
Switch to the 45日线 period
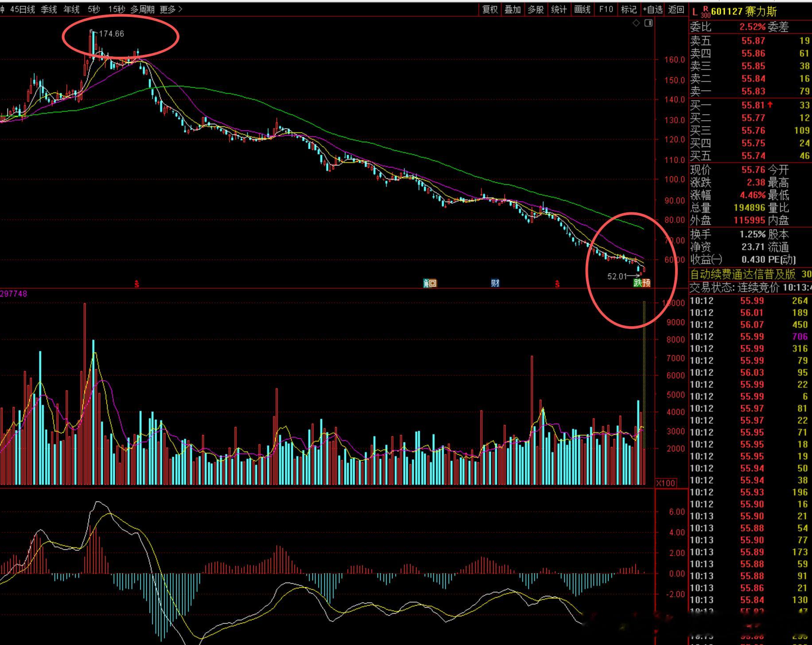click(22, 9)
